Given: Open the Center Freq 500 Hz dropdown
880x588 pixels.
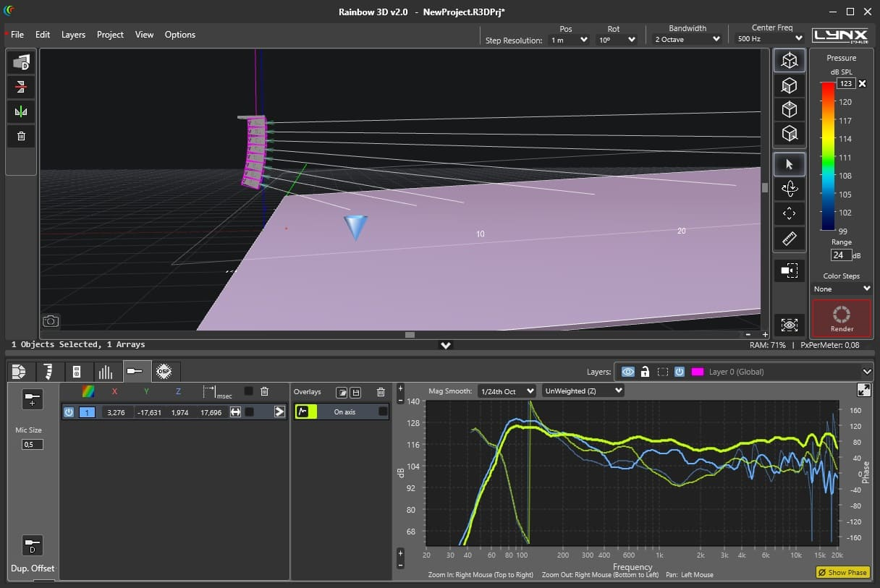Looking at the screenshot, I should click(x=769, y=38).
